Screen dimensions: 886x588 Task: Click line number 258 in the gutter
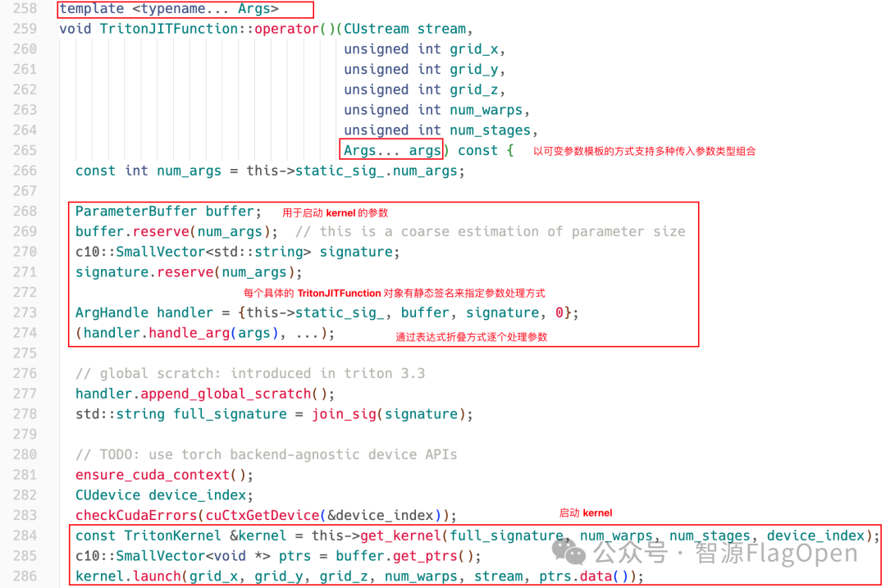[x=25, y=8]
